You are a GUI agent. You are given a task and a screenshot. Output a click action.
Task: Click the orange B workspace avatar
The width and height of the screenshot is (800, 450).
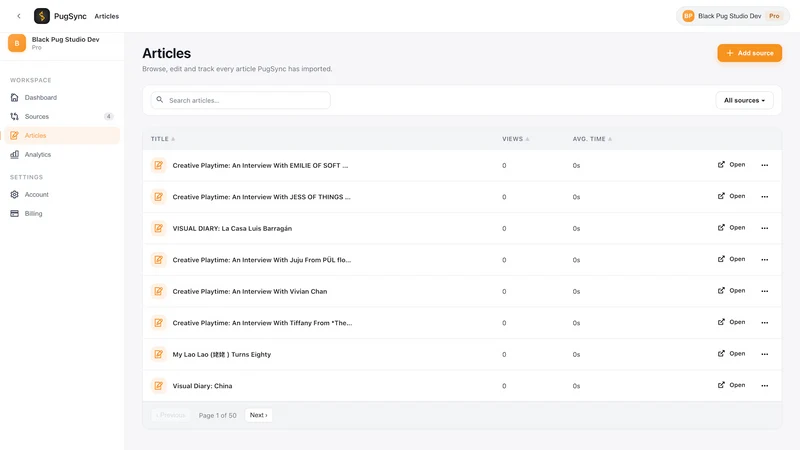tap(17, 43)
